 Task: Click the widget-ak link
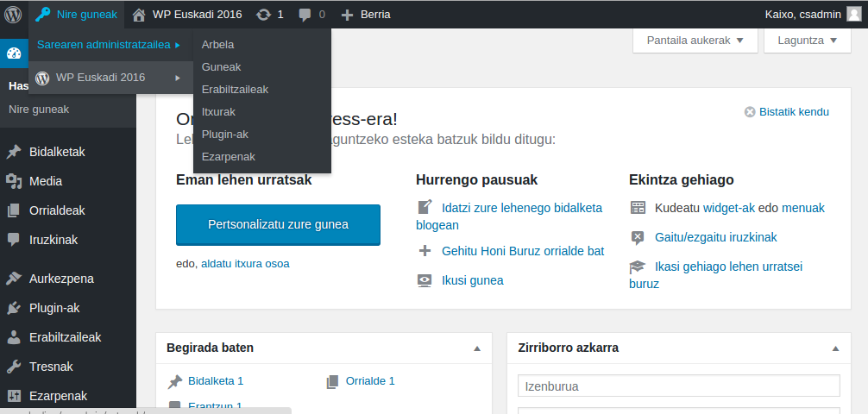729,208
